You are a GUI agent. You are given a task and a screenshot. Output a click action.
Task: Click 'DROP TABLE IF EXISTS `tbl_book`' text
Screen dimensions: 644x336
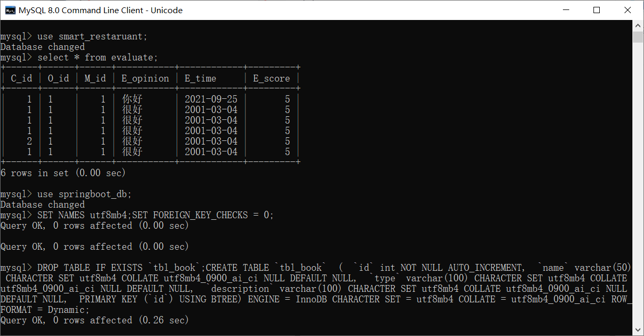[119, 268]
